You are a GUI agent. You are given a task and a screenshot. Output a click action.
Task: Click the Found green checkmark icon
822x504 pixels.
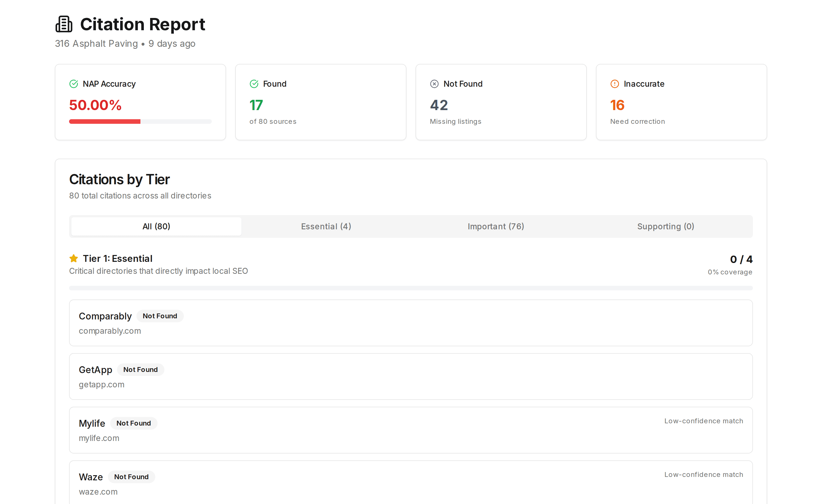tap(254, 84)
